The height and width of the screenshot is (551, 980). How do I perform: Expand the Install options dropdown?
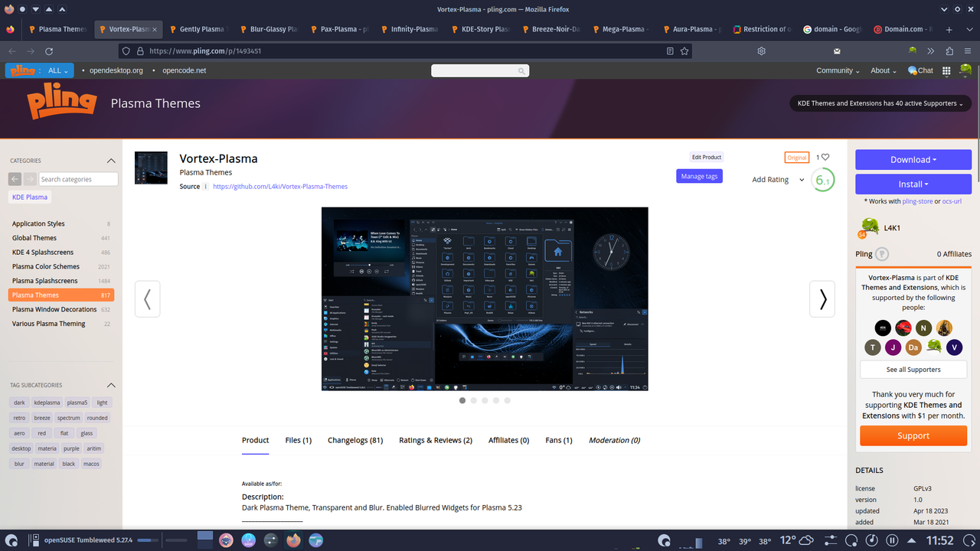point(913,184)
